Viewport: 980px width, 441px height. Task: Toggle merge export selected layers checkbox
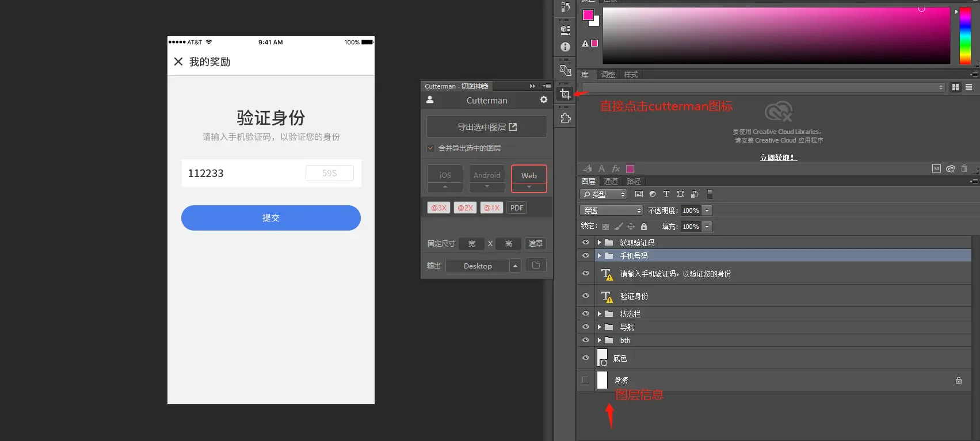click(x=430, y=148)
